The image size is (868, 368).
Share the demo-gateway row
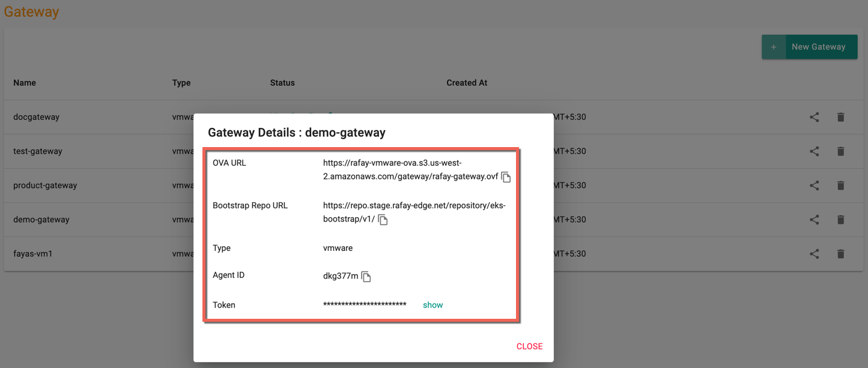coord(814,220)
